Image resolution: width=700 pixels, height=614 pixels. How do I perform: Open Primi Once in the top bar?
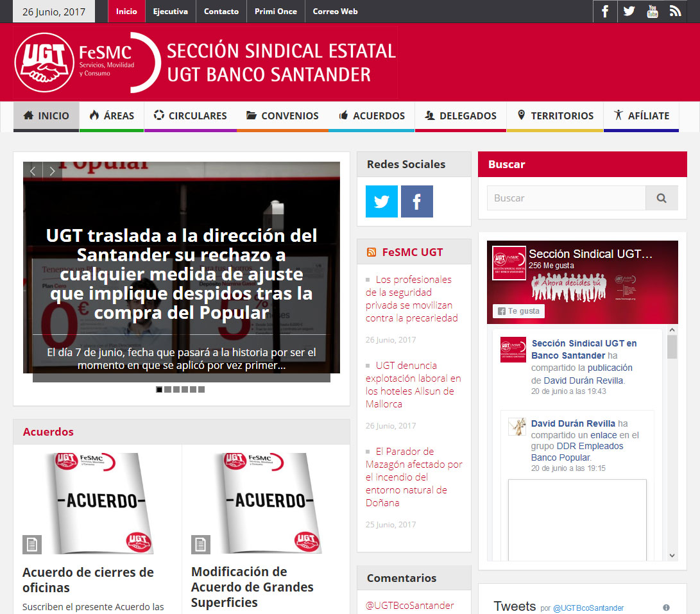[276, 11]
